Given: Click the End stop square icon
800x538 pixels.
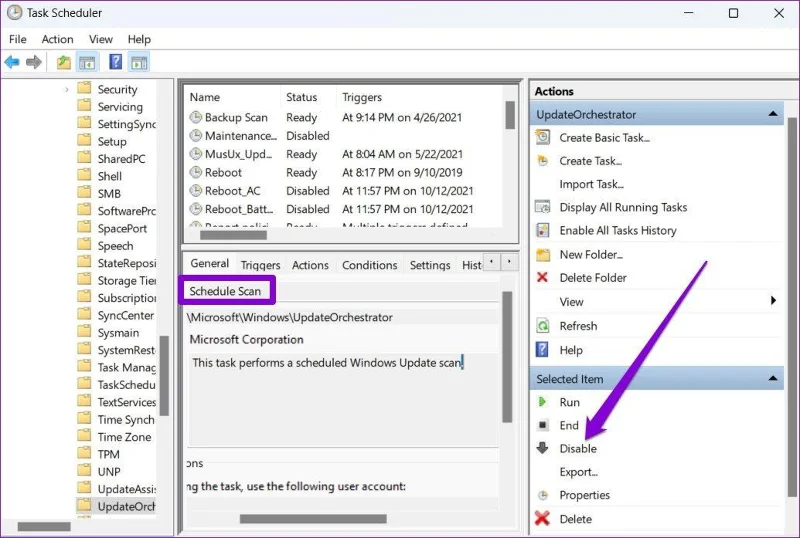Looking at the screenshot, I should [x=543, y=425].
